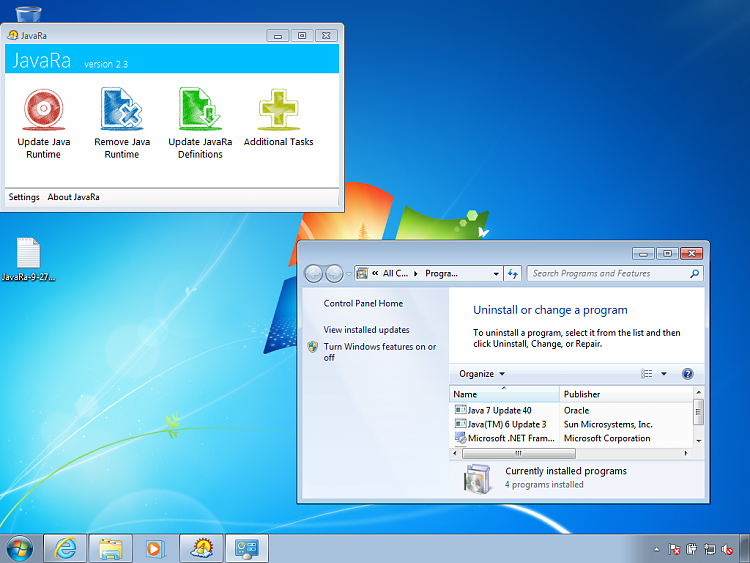
Task: Open the Organize dropdown
Action: click(x=482, y=374)
